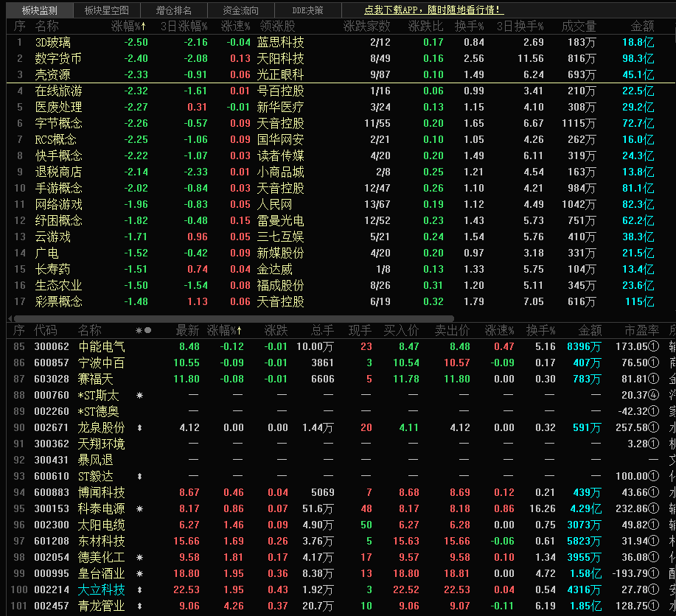This screenshot has width=676, height=616.
Task: Sort stock list by 市盈率 header
Action: coord(641,331)
